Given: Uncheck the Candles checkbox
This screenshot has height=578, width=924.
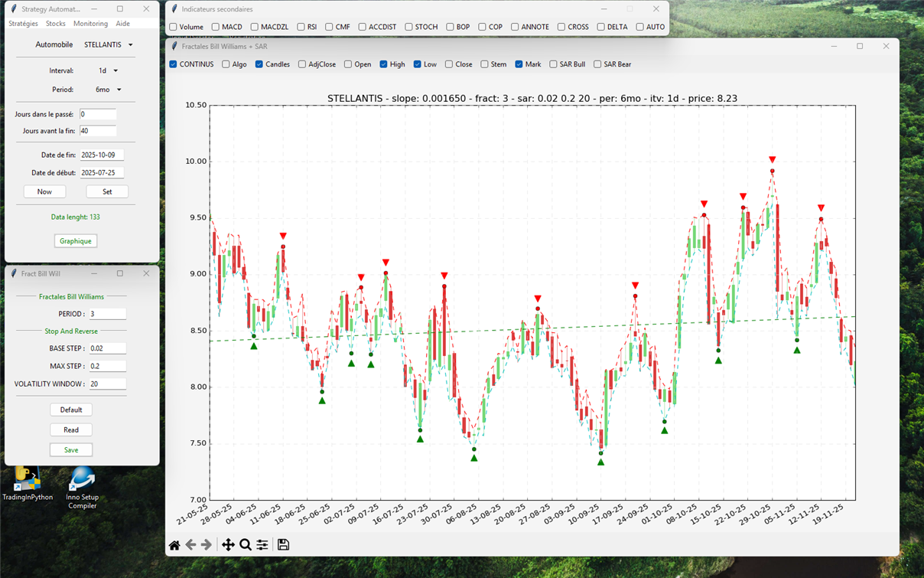Looking at the screenshot, I should pos(259,64).
